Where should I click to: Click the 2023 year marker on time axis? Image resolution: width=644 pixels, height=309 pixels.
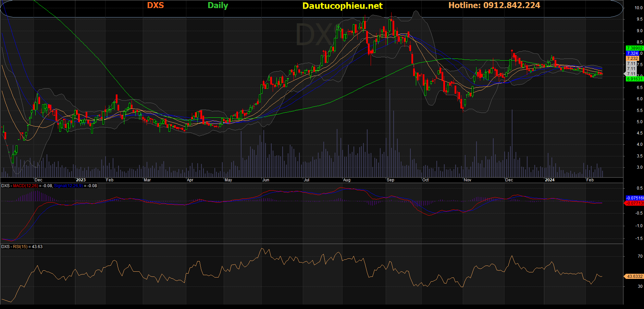point(81,180)
